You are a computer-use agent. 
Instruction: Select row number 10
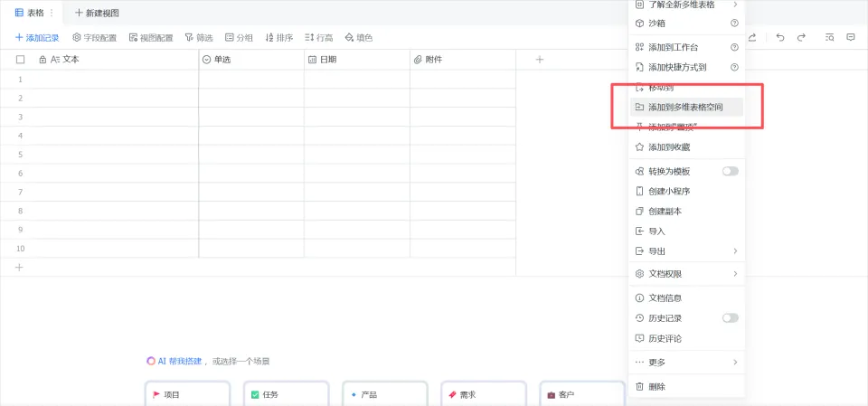click(21, 249)
